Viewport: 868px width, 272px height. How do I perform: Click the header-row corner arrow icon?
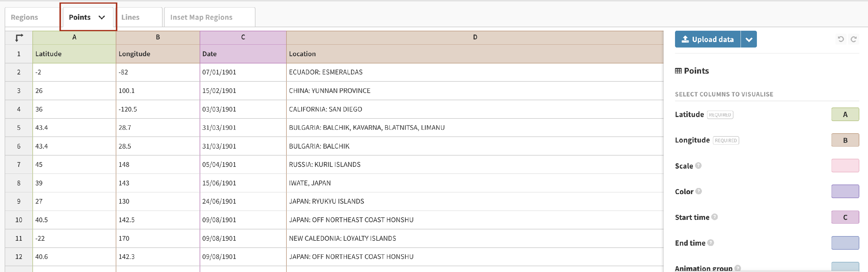point(19,37)
